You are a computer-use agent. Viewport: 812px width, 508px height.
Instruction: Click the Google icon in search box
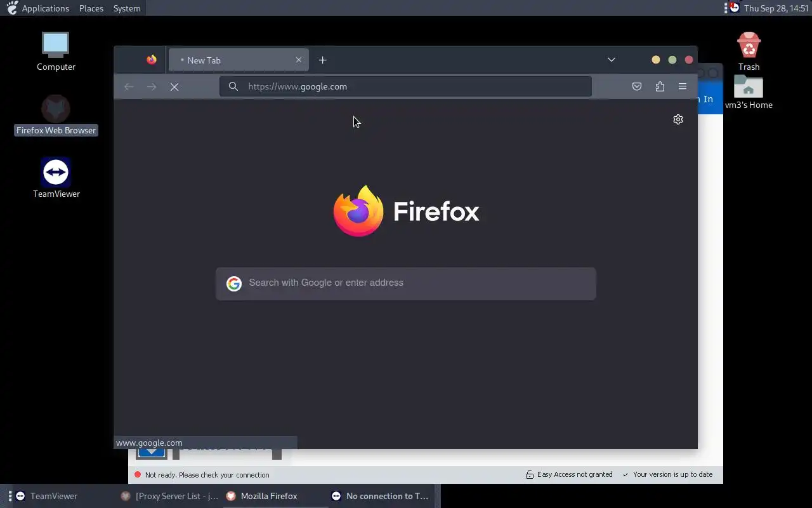pyautogui.click(x=234, y=283)
